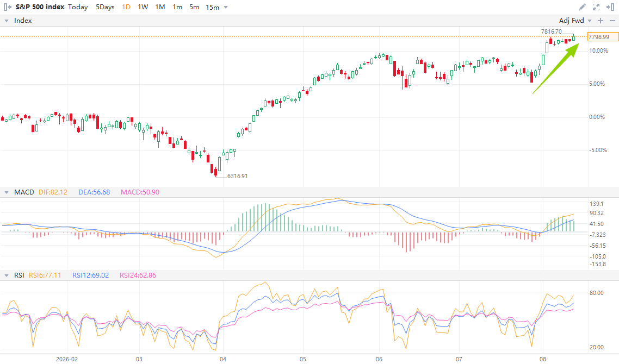Viewport: 619px width, 364px height.
Task: Click the MACD scale value 139.1
Action: (597, 204)
